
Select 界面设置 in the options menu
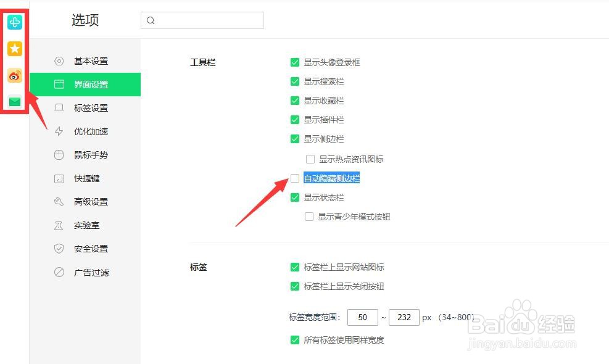pos(85,85)
